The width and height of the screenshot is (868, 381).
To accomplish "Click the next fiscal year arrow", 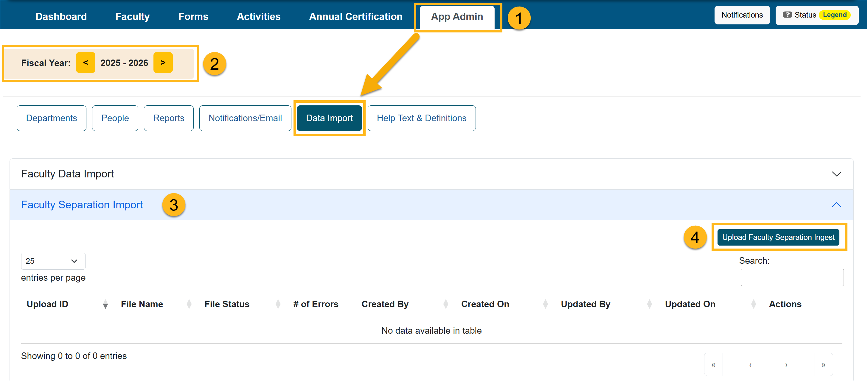I will click(163, 63).
